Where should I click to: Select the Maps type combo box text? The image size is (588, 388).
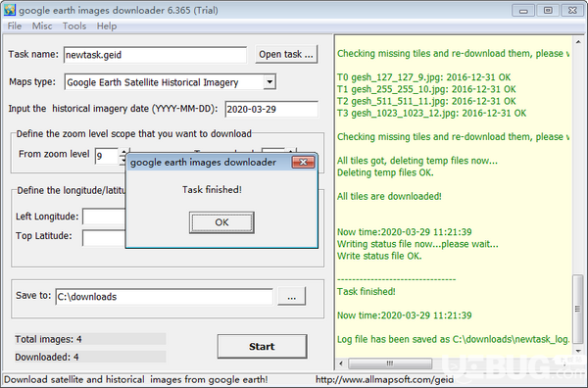[153, 82]
